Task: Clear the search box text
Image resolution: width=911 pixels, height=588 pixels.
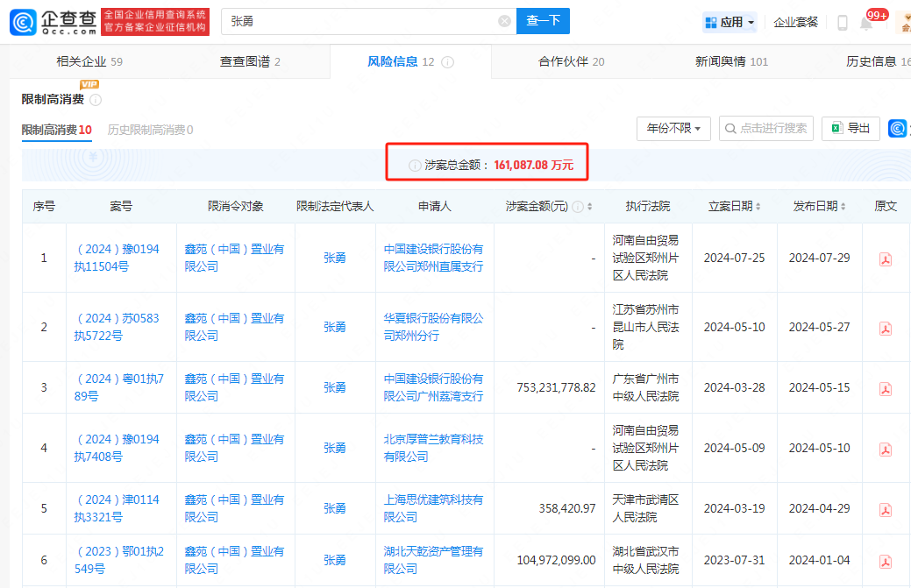Action: pyautogui.click(x=504, y=21)
